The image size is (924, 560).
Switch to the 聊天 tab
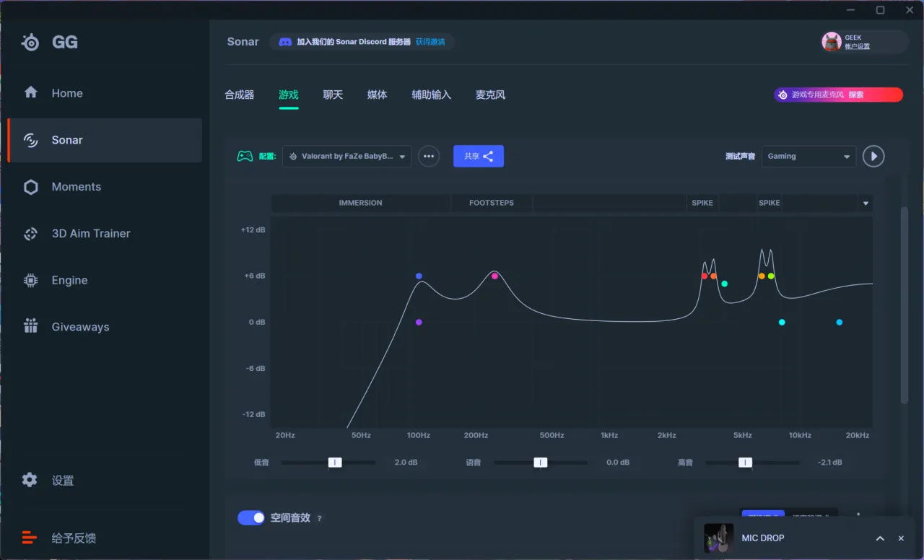(333, 95)
